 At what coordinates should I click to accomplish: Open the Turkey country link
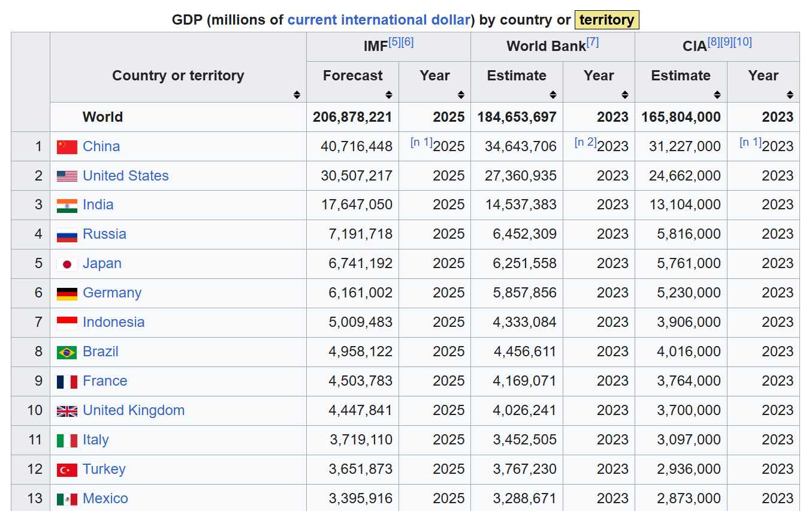coord(104,469)
